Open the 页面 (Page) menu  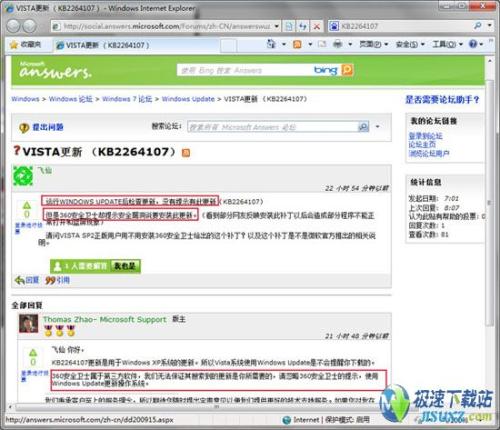coord(374,44)
